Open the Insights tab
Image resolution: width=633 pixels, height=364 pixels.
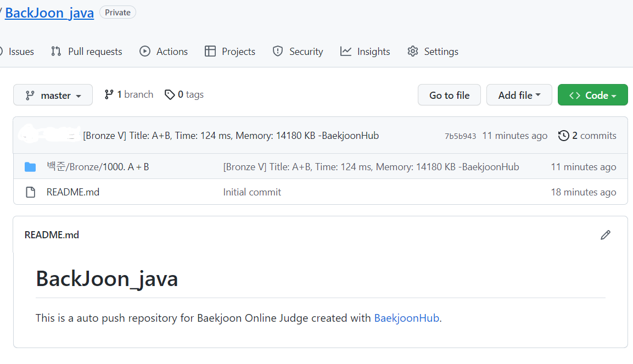tap(365, 52)
